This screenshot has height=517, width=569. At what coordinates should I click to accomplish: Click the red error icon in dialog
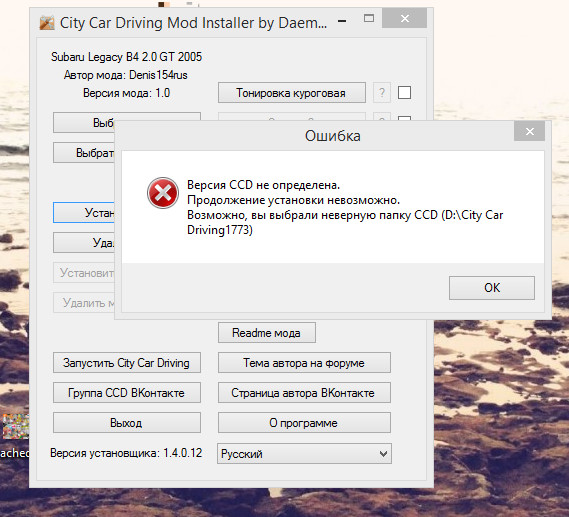[163, 193]
